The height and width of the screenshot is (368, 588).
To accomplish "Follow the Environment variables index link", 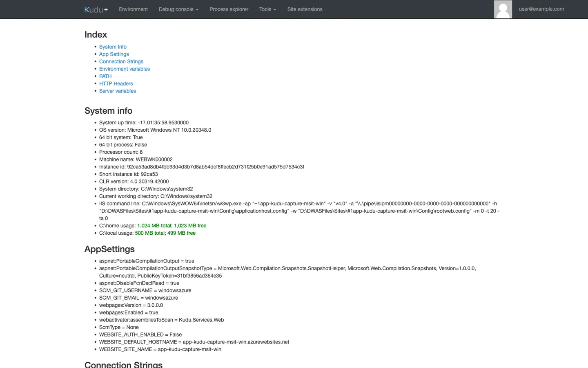I will click(x=125, y=69).
